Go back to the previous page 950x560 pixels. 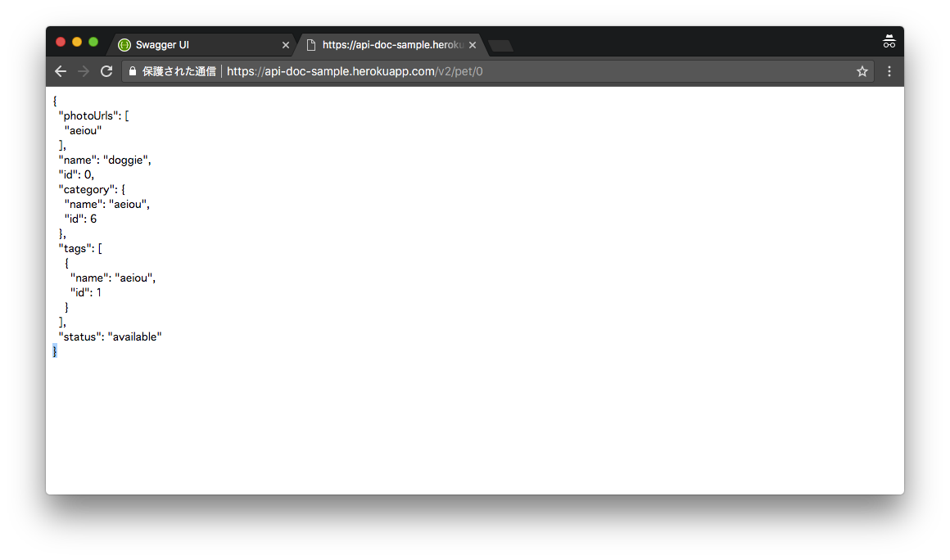coord(61,71)
